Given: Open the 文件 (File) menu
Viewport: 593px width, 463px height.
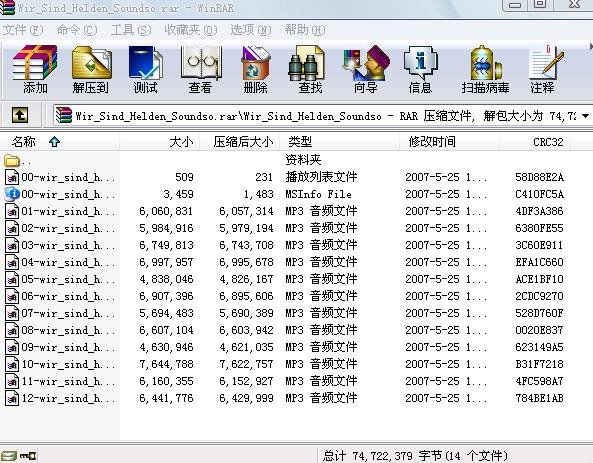Looking at the screenshot, I should (23, 30).
